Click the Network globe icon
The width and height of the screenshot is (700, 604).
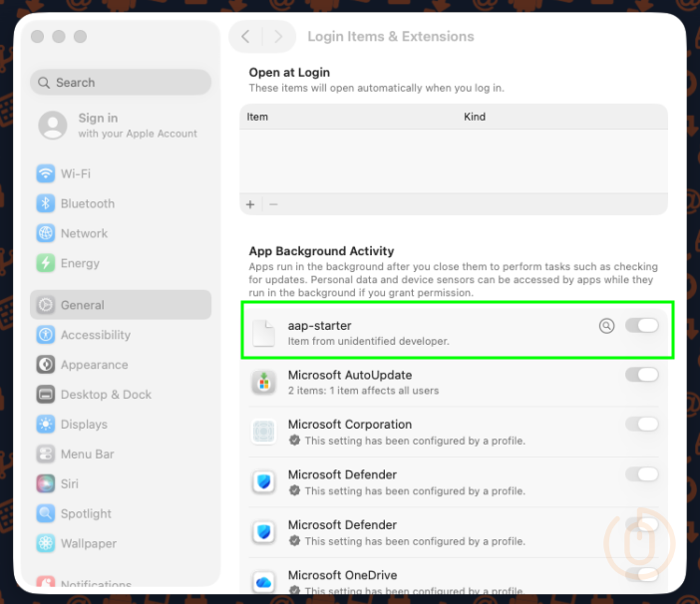click(x=46, y=233)
